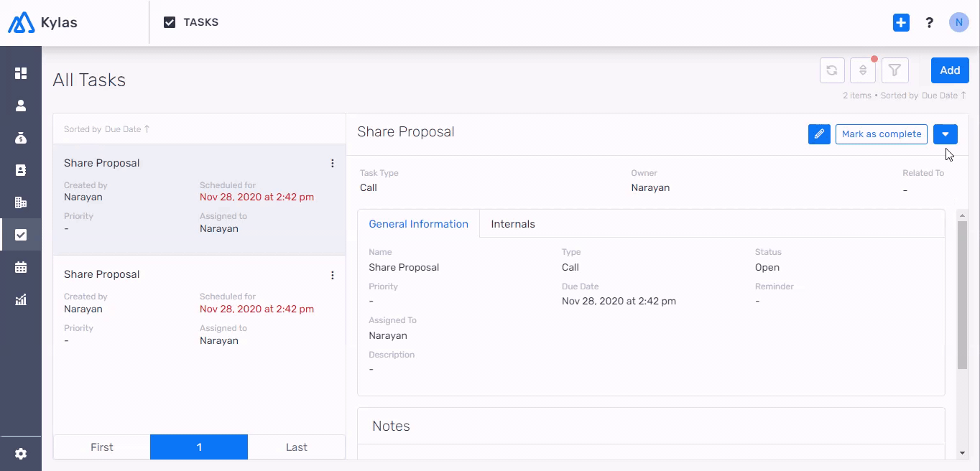This screenshot has height=471, width=980.
Task: Open the deals money bag icon
Action: (x=21, y=138)
